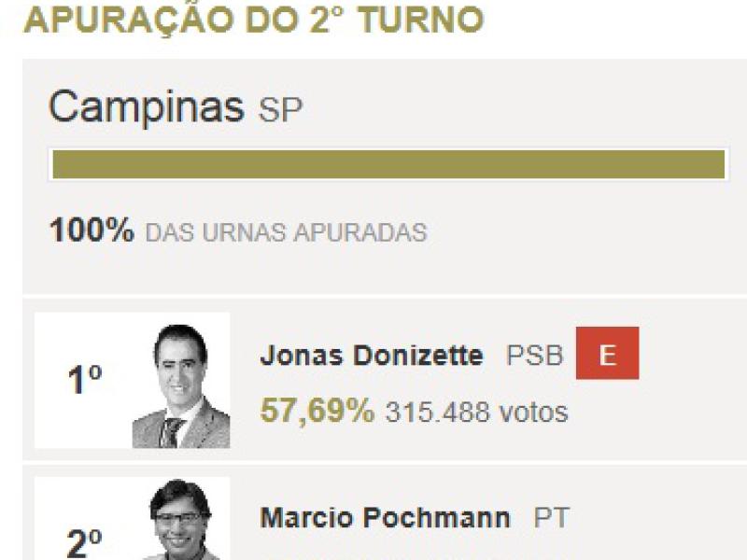Click the SP state abbreviation
This screenshot has height=560, width=747.
pos(280,110)
